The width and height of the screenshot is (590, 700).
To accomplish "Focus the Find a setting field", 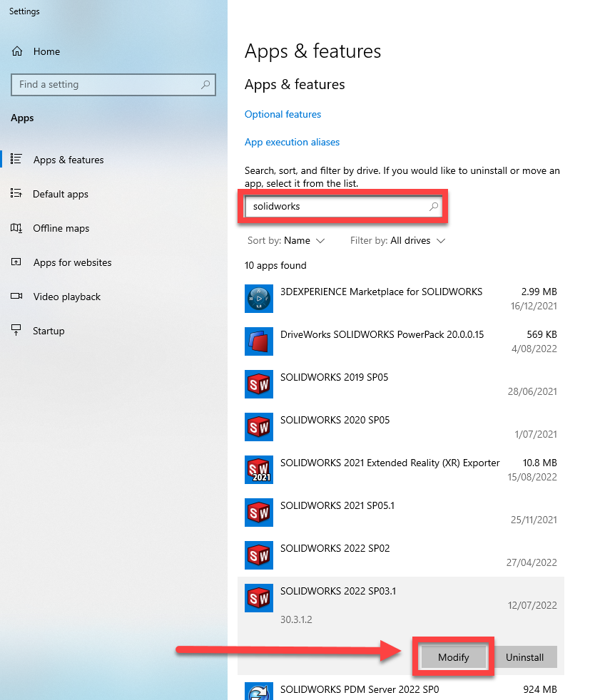I will (113, 84).
